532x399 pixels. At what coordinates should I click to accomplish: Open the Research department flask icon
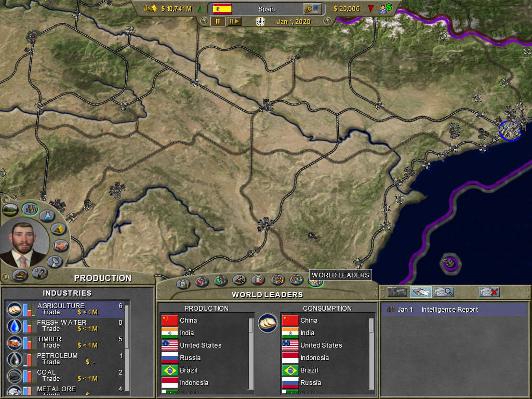tap(48, 215)
